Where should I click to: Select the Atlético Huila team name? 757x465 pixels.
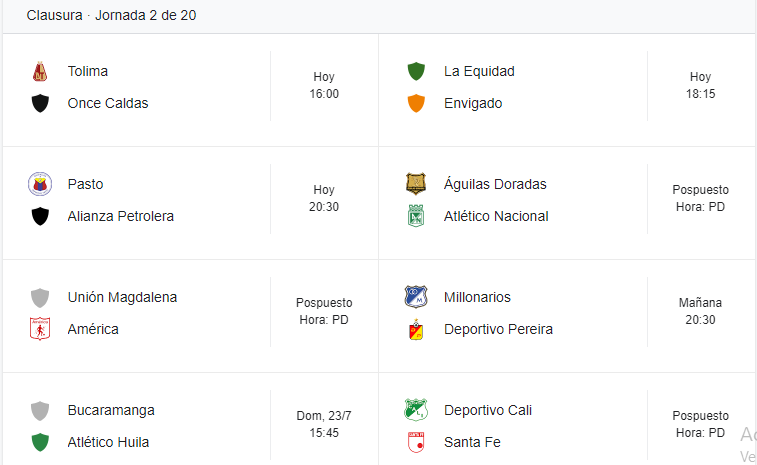(x=108, y=442)
